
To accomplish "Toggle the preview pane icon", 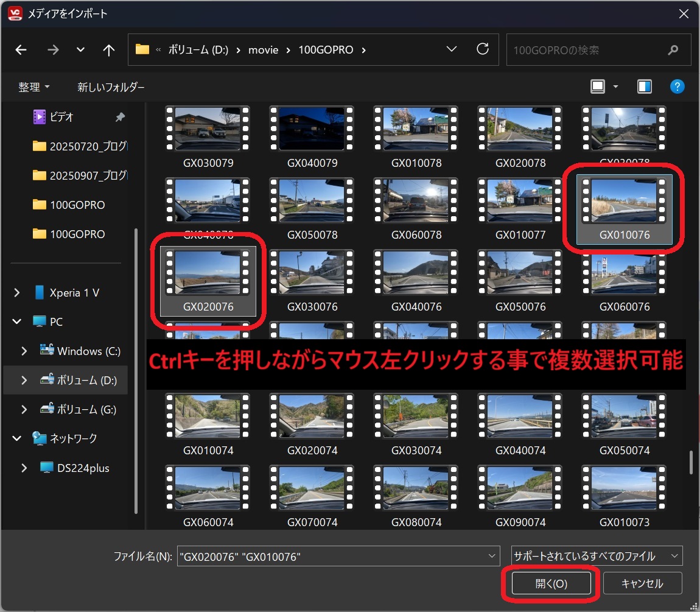I will 645,86.
